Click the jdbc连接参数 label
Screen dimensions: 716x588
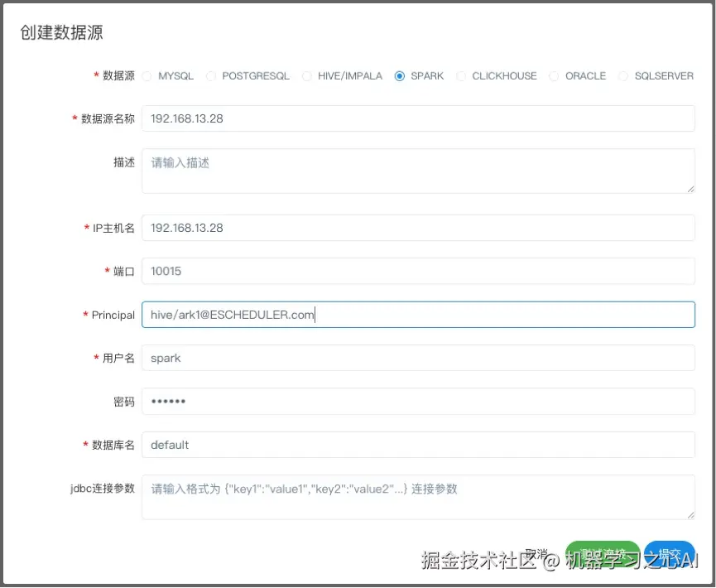tap(103, 489)
